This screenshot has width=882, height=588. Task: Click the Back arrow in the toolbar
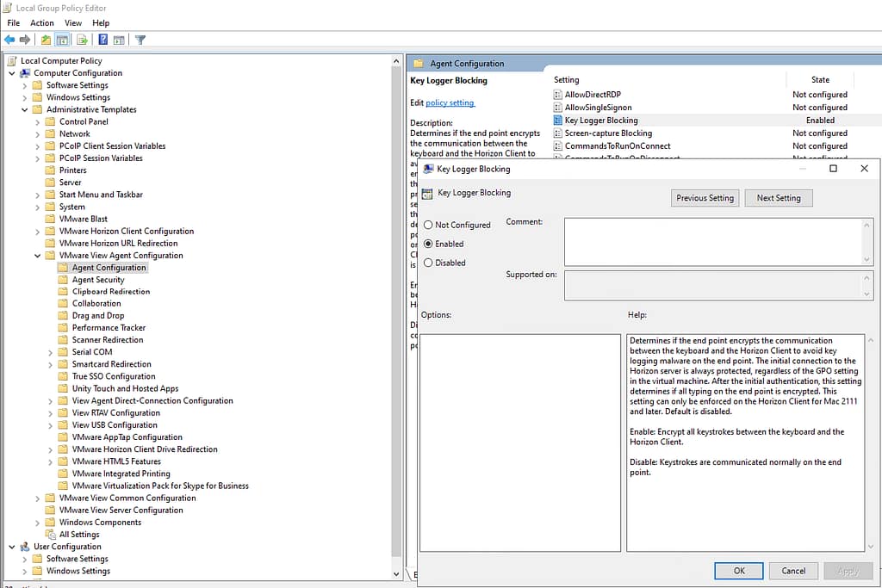pyautogui.click(x=9, y=40)
